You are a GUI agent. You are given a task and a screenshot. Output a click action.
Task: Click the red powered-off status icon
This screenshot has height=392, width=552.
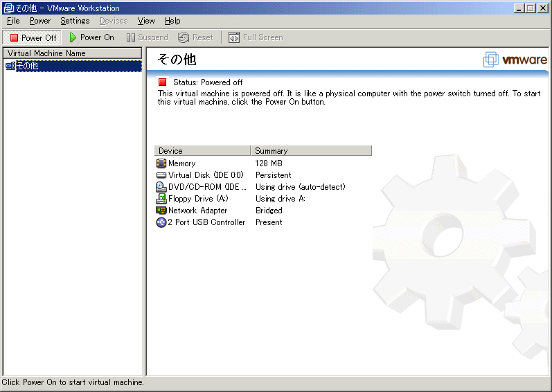162,82
